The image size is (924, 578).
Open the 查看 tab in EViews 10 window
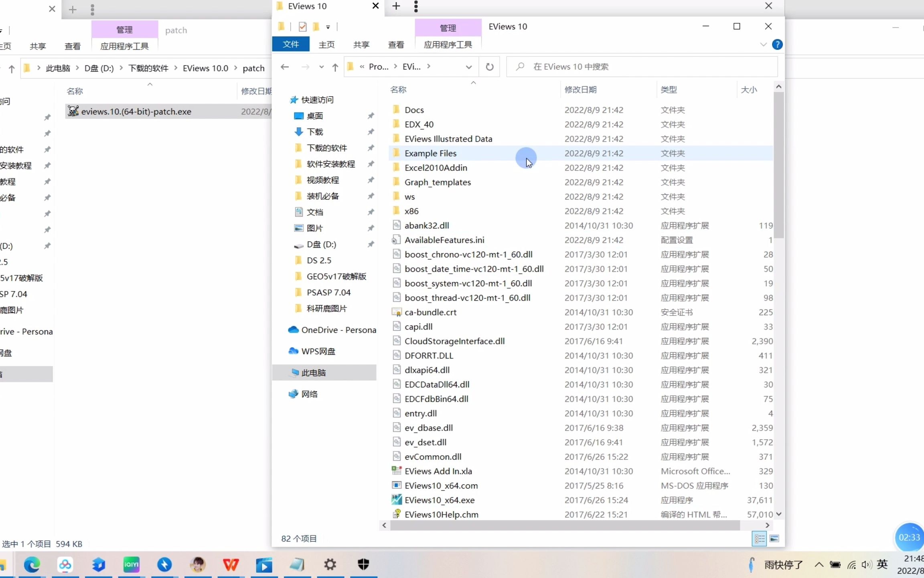(396, 45)
